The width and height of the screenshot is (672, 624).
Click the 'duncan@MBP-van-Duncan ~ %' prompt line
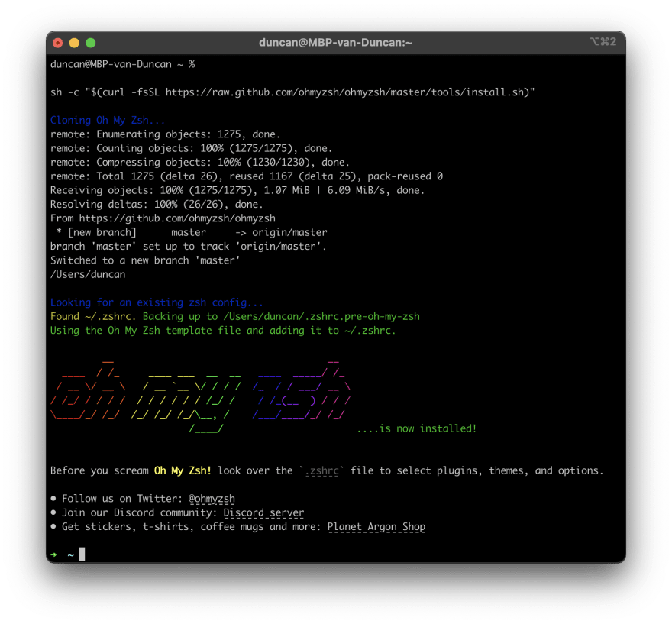123,64
